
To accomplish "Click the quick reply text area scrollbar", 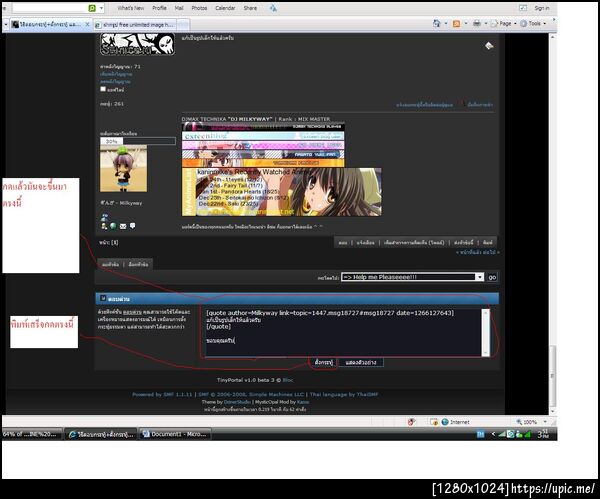I will (486, 333).
